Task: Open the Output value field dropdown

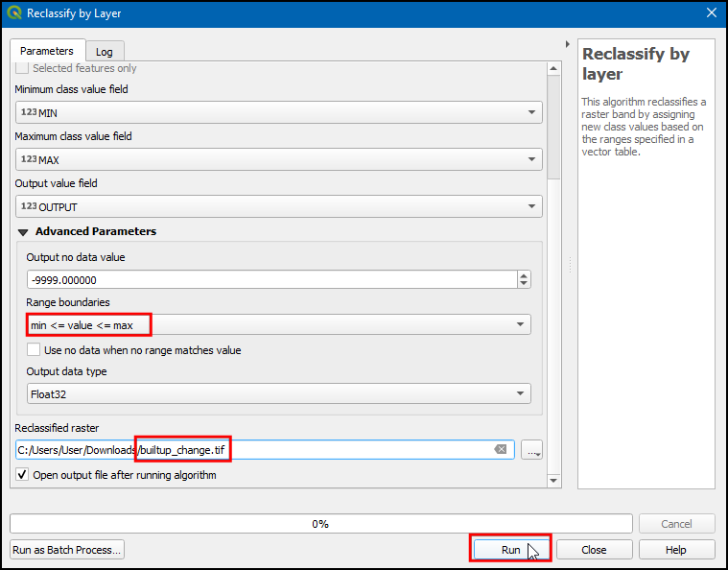Action: (x=278, y=206)
